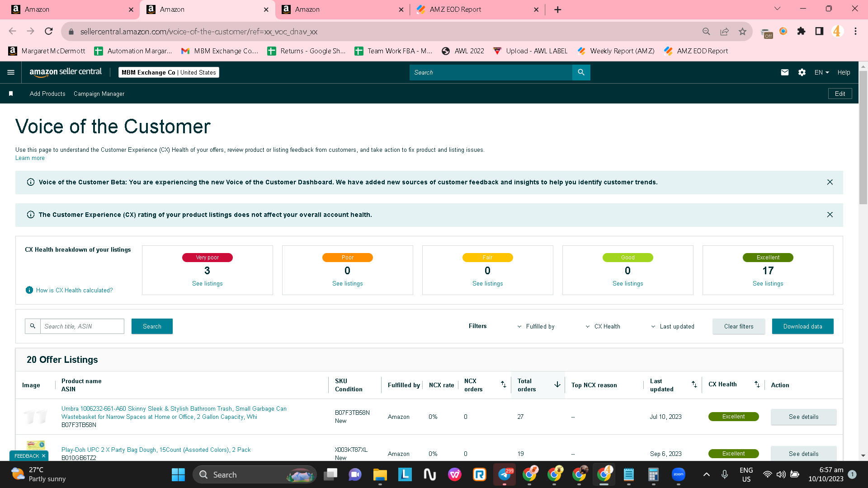The width and height of the screenshot is (868, 488).
Task: Expand the CX Health filter
Action: coord(603,326)
